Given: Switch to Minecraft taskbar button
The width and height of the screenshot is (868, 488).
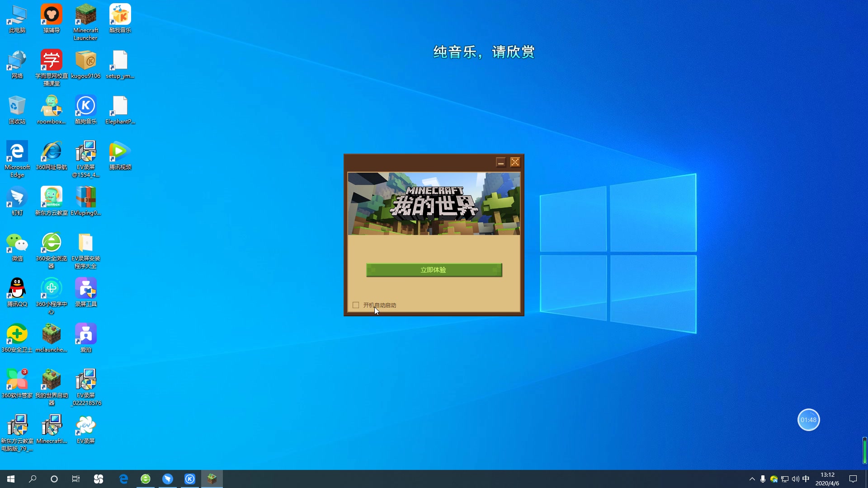Looking at the screenshot, I should 212,479.
